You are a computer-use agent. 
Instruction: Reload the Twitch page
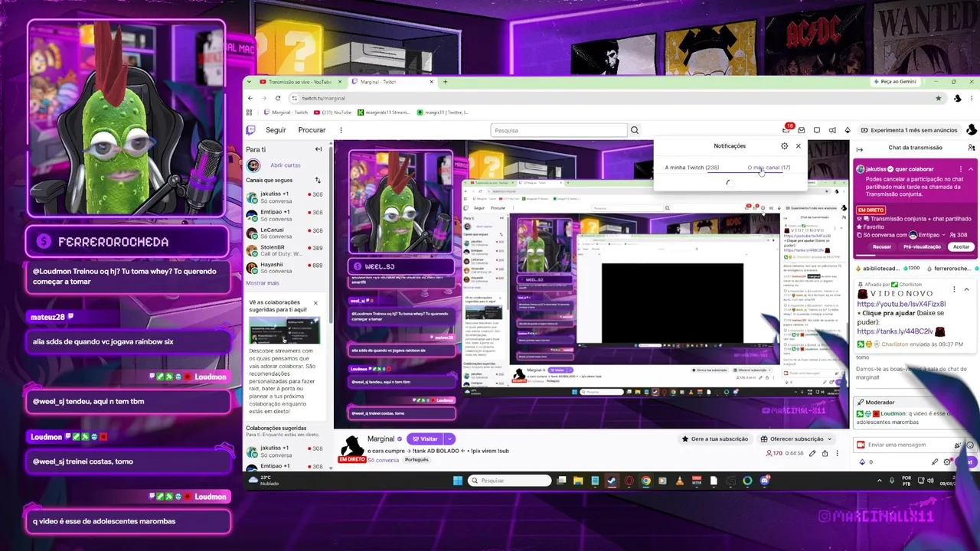(277, 98)
